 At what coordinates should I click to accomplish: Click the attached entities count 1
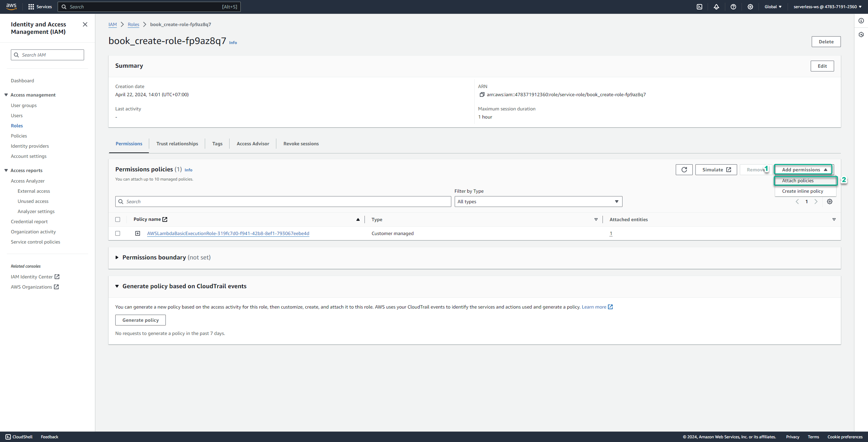611,233
